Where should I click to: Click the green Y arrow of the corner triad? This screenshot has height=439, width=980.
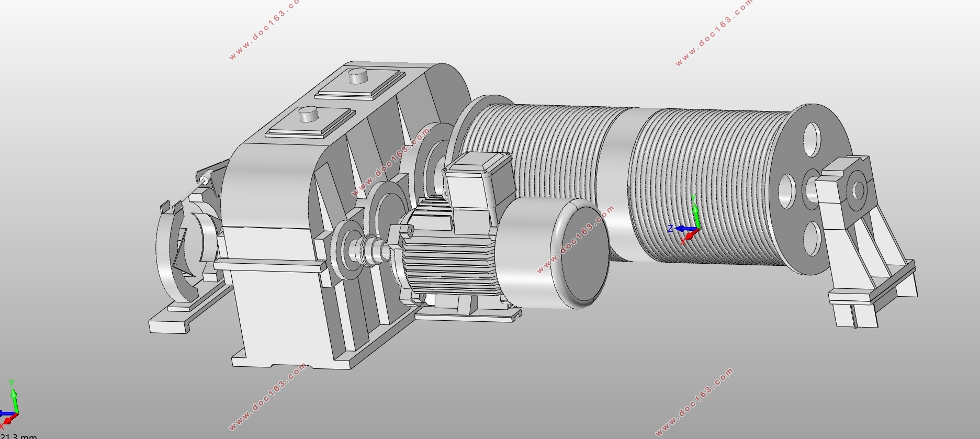tap(14, 396)
